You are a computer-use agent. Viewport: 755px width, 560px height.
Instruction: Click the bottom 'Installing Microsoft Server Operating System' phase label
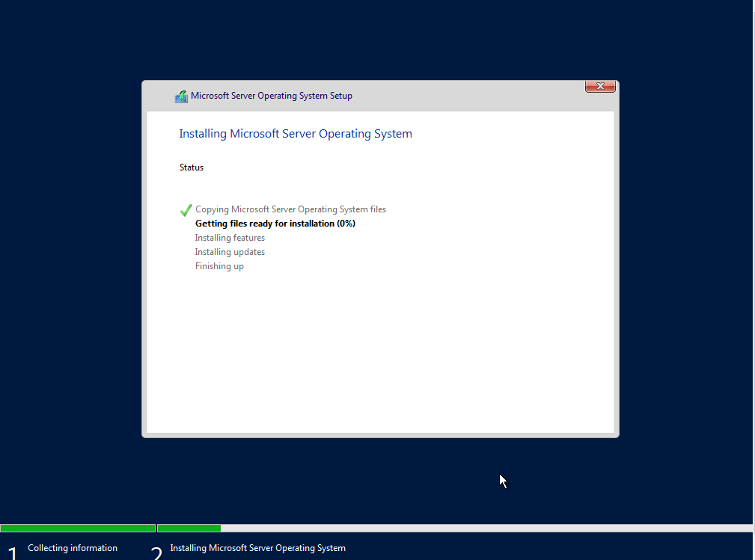[257, 548]
